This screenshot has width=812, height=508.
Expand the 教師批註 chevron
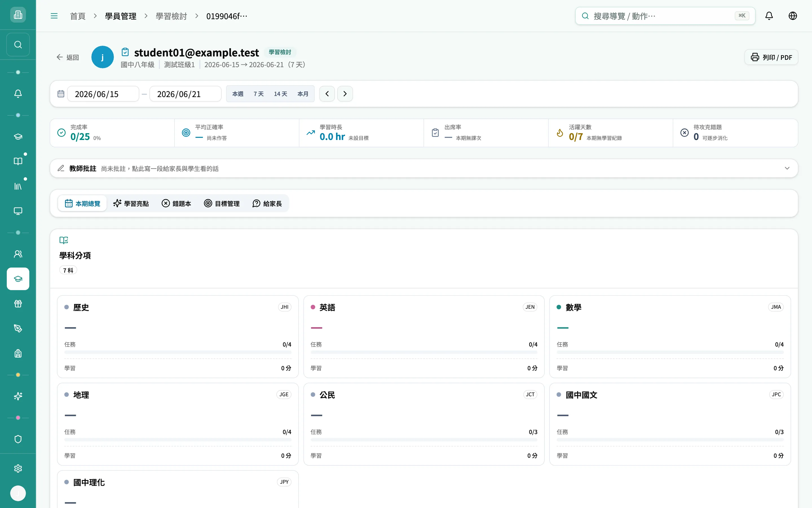787,168
